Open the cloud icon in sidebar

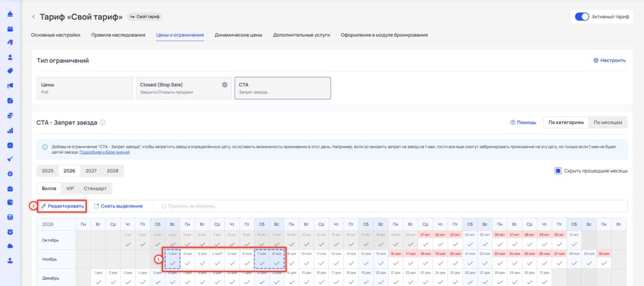coord(10,246)
